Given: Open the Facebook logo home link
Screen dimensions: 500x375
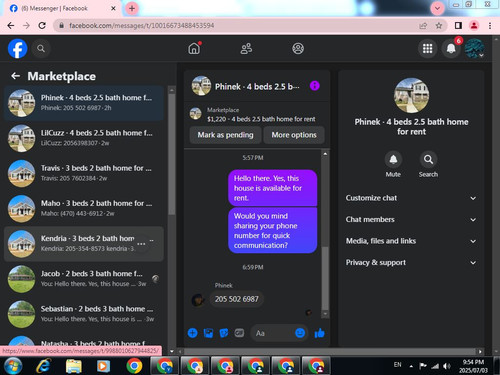Looking at the screenshot, I should 17,49.
